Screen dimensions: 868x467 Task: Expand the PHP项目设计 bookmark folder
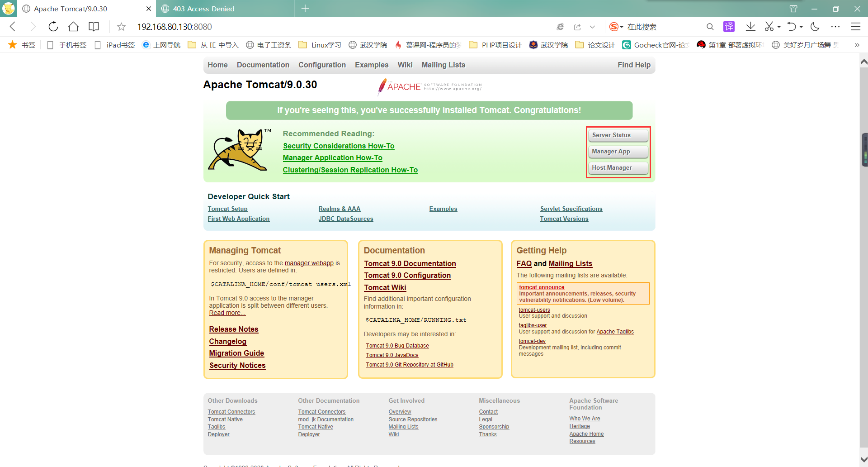pyautogui.click(x=495, y=45)
